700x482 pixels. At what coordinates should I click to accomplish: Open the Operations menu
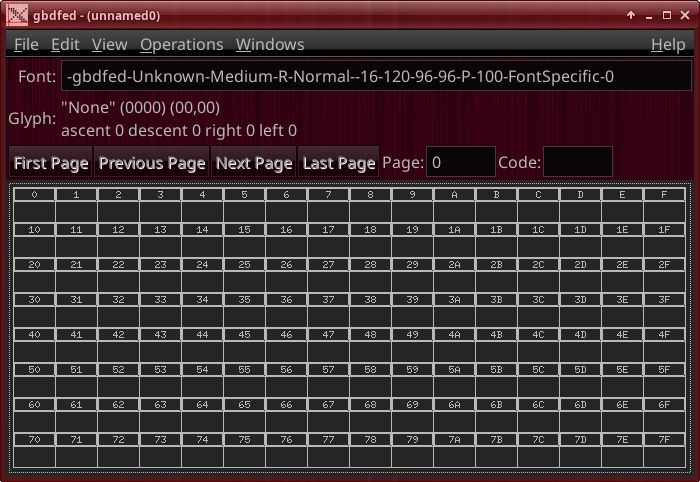(181, 44)
